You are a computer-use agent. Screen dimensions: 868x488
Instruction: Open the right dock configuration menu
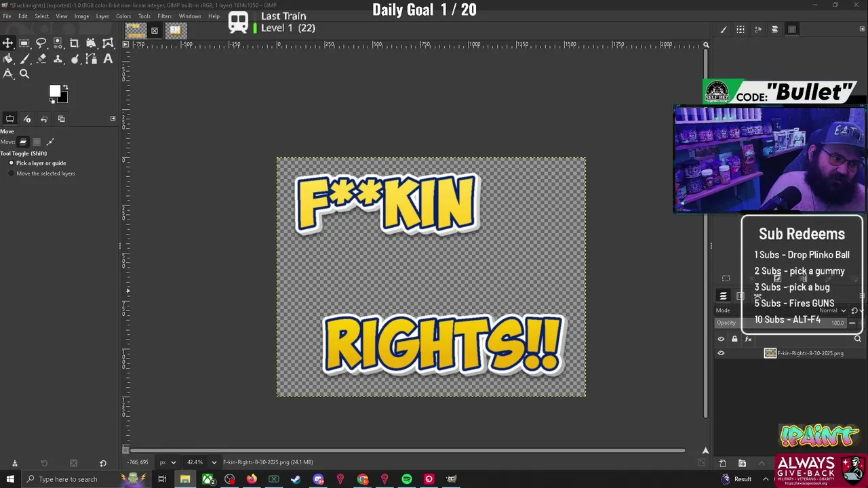tap(863, 29)
